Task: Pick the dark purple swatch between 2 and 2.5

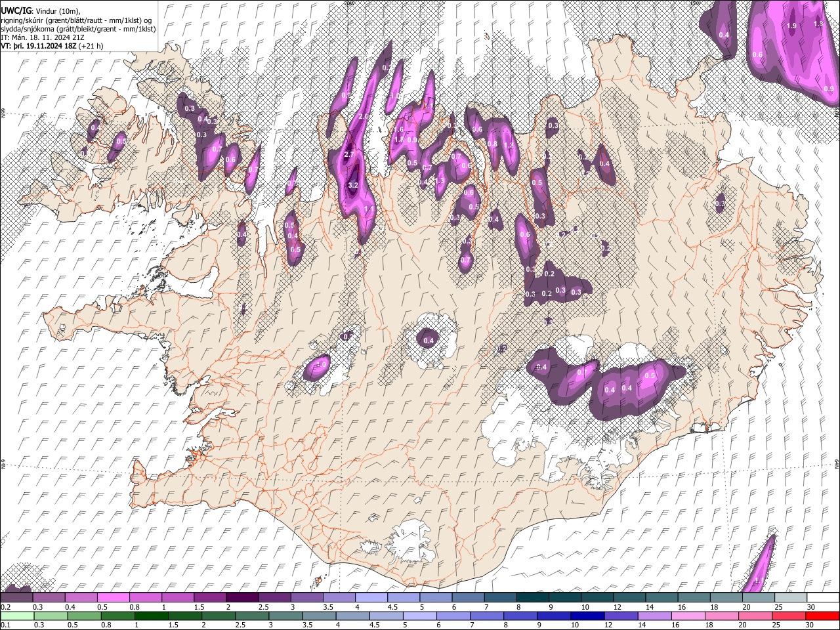Action: 241,598
